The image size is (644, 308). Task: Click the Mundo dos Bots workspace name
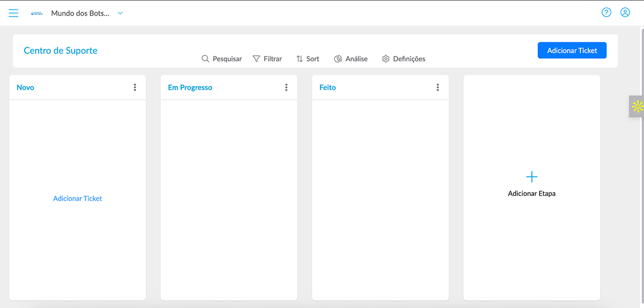click(x=80, y=13)
